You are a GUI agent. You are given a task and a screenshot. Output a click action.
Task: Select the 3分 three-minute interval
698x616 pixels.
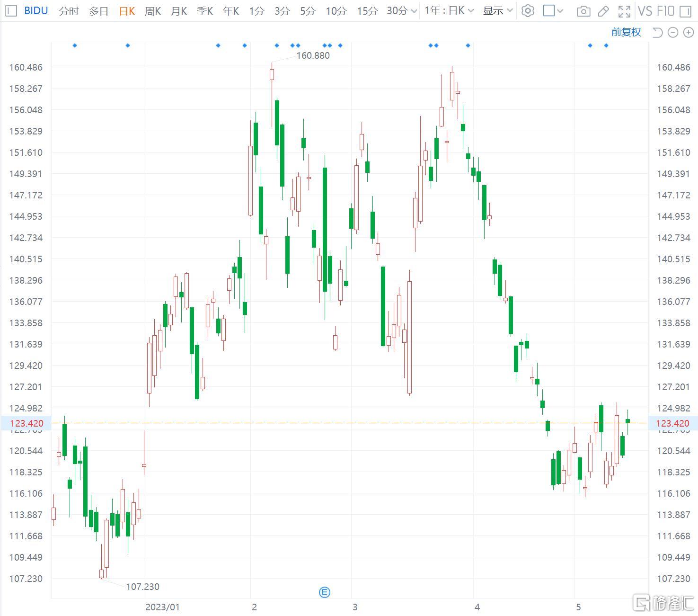click(282, 11)
